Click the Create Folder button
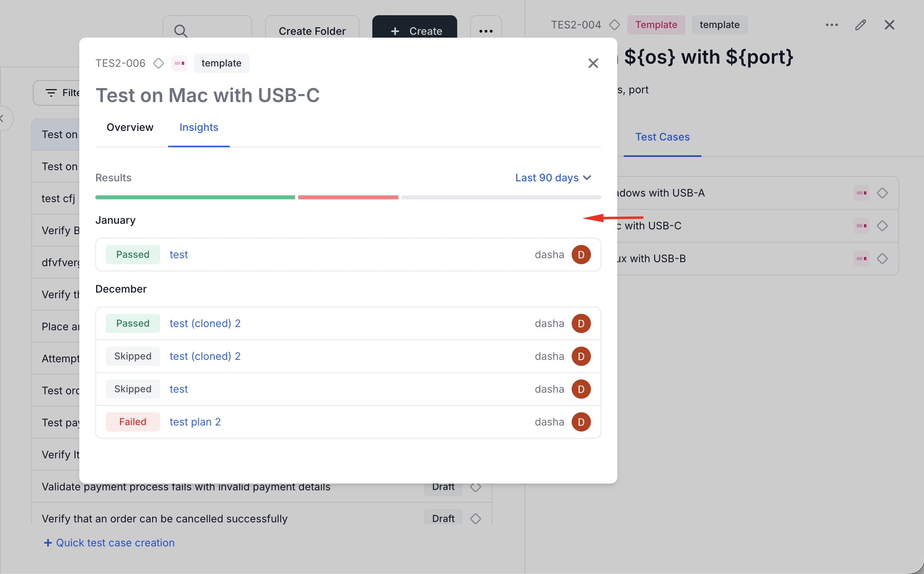 [x=312, y=31]
